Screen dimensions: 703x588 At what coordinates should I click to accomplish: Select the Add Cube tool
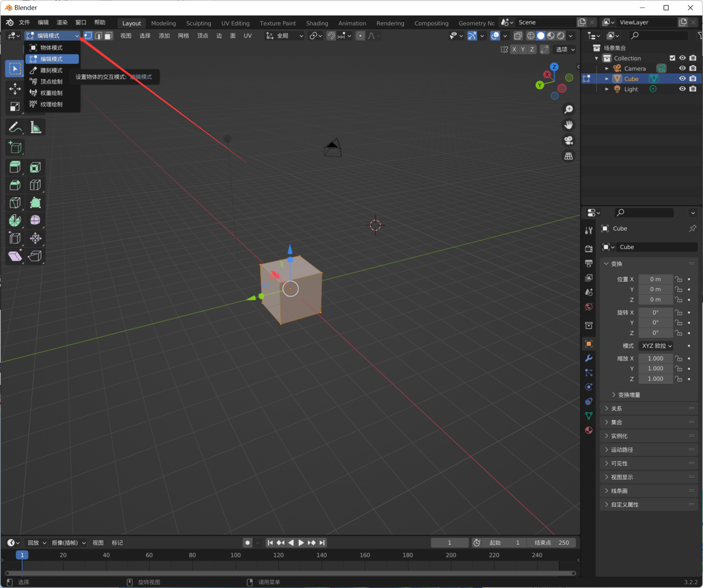(15, 147)
